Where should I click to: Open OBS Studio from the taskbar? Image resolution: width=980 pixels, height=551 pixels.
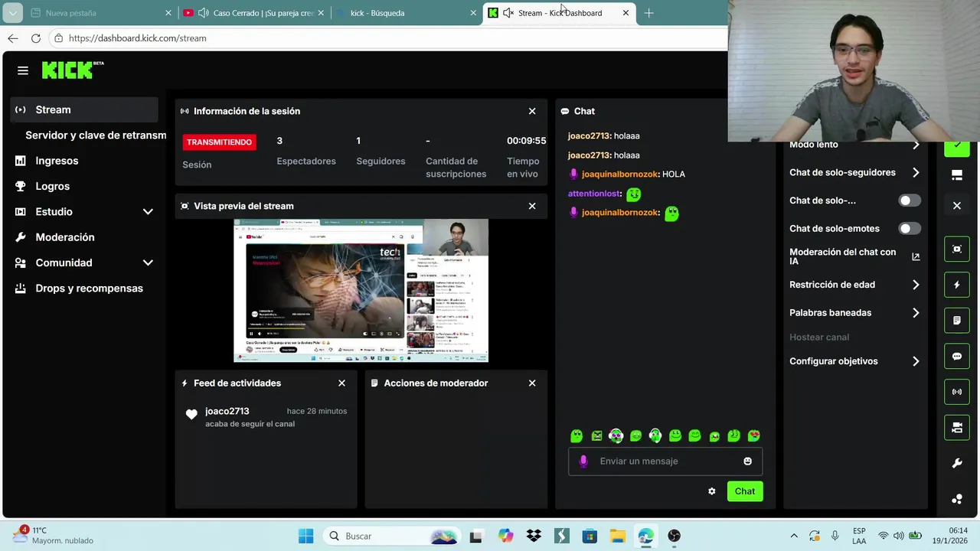pyautogui.click(x=674, y=536)
